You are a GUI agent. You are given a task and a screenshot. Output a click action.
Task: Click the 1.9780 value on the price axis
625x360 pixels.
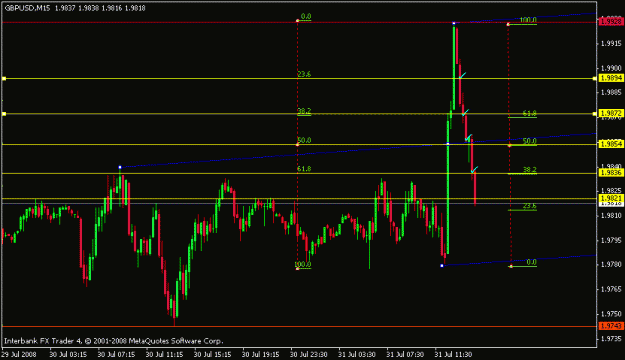611,265
